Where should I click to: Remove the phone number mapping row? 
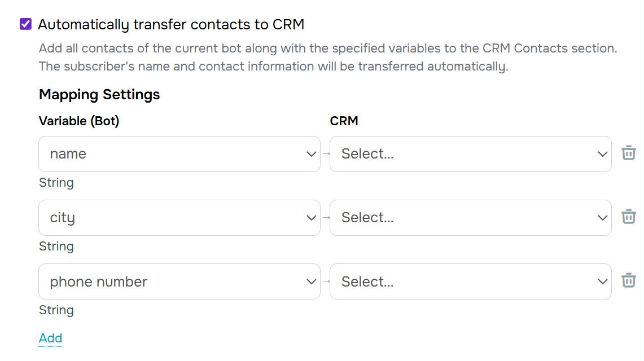(x=628, y=281)
